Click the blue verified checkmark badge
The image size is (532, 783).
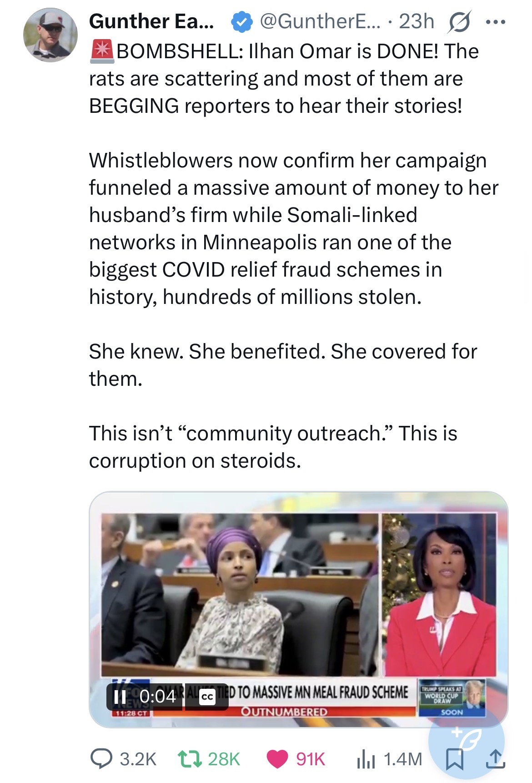pos(241,22)
